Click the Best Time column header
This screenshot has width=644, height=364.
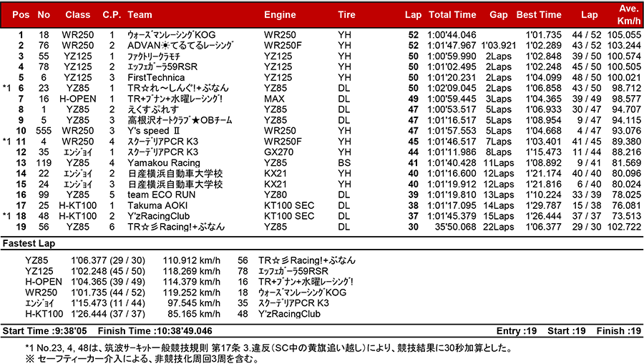(539, 14)
